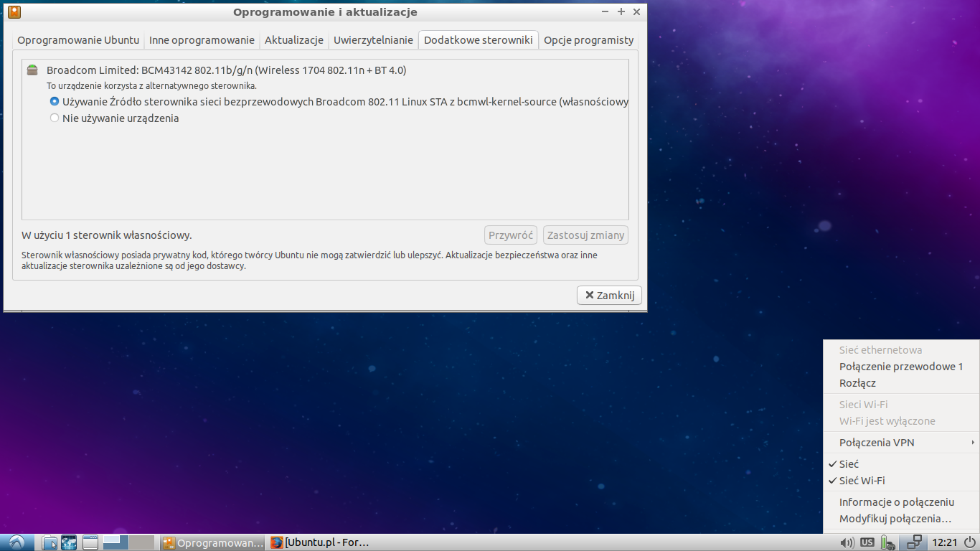Image resolution: width=980 pixels, height=551 pixels.
Task: Go to the 'Aktualizacje' tab
Action: (294, 40)
